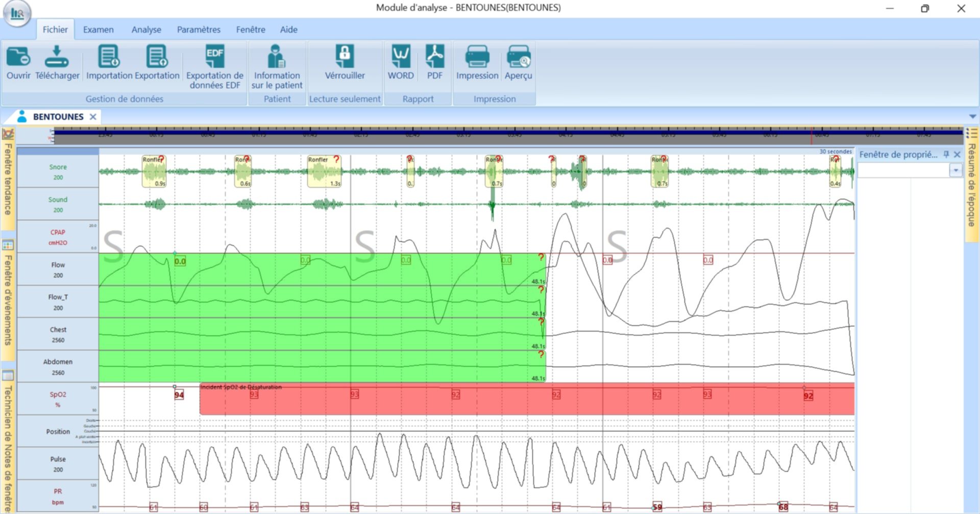This screenshot has width=980, height=514.
Task: Generate a PDF report
Action: [x=434, y=57]
